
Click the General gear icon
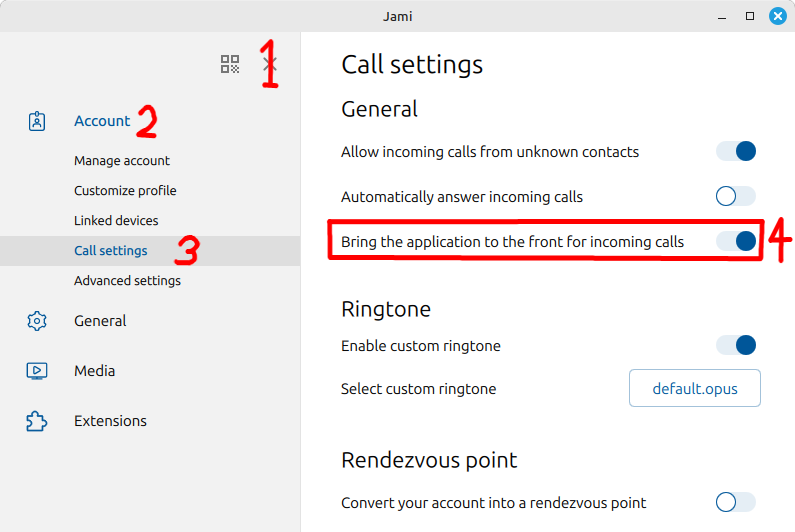pos(37,321)
